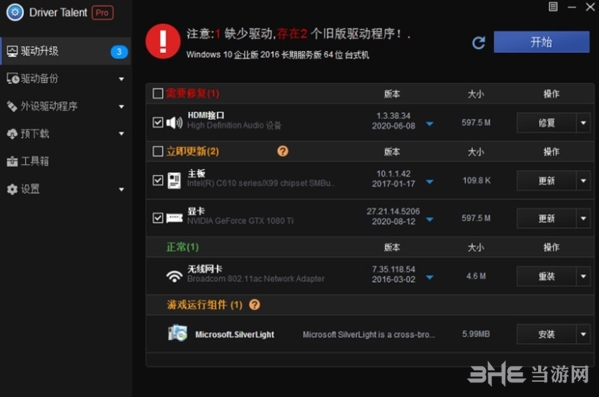This screenshot has width=599, height=397.
Task: Open the 外设驱动程序 sidebar menu
Action: coord(66,106)
